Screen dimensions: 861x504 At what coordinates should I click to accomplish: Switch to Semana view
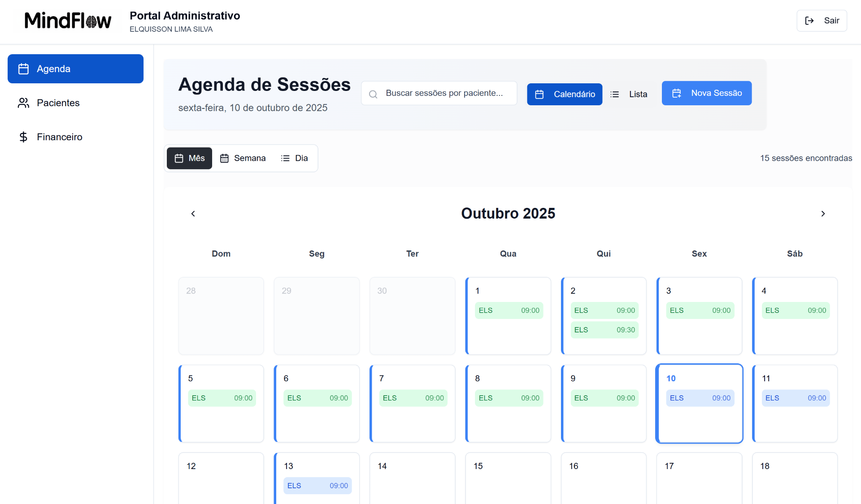tap(243, 158)
